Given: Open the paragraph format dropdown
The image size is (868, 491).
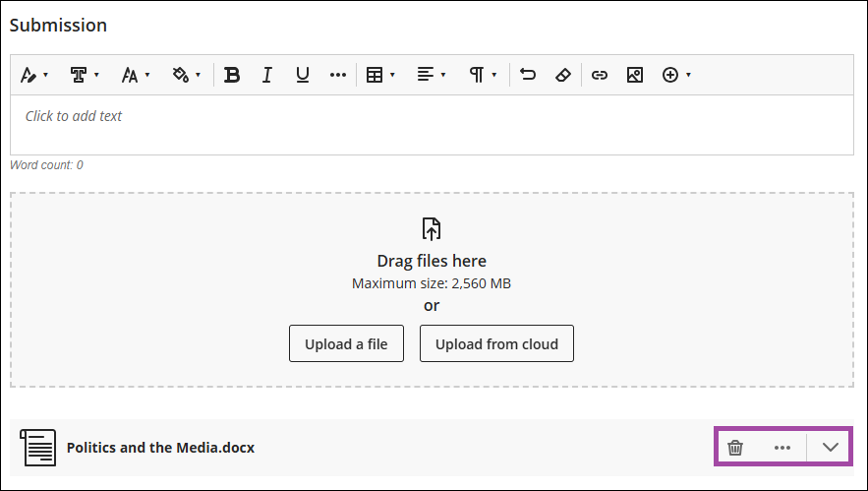Looking at the screenshot, I should pos(482,75).
